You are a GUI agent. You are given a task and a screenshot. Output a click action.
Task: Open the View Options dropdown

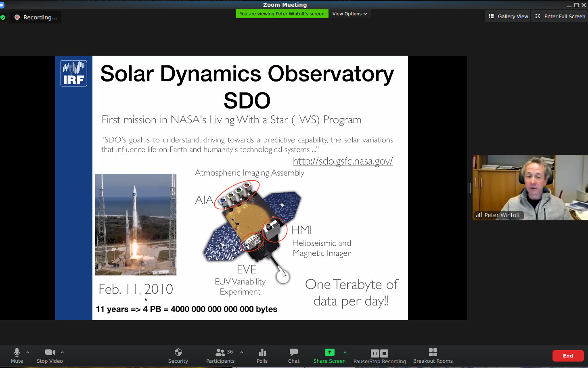tap(349, 14)
